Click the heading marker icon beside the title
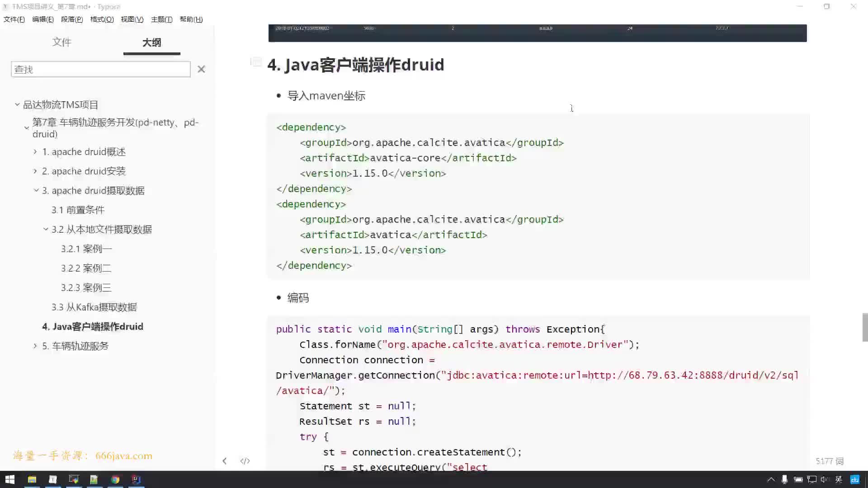Image resolution: width=868 pixels, height=488 pixels. [x=256, y=62]
